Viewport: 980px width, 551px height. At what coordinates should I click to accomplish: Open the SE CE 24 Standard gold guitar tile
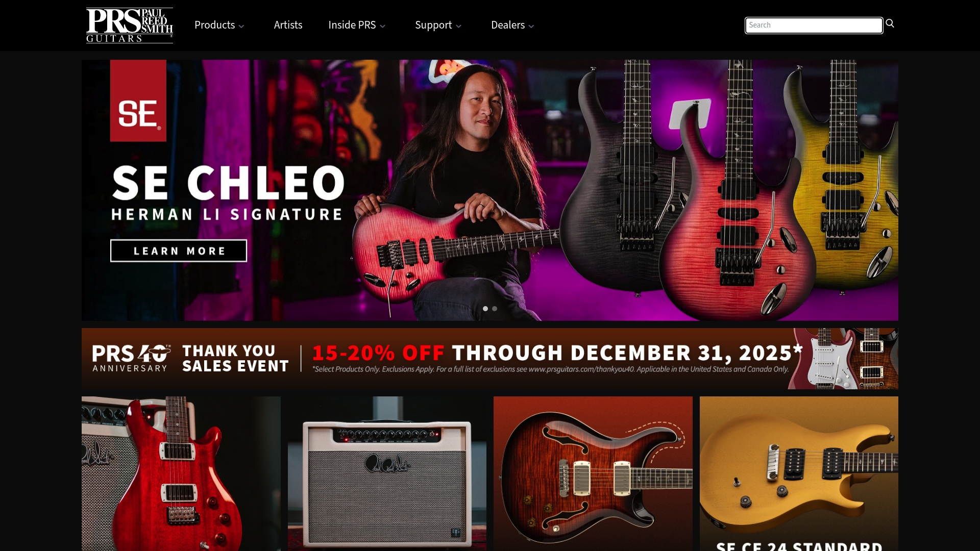pyautogui.click(x=799, y=473)
